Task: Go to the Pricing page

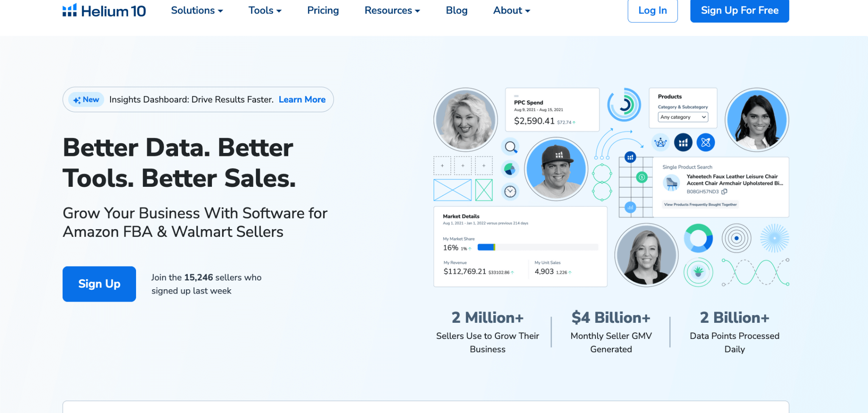Action: [x=323, y=11]
